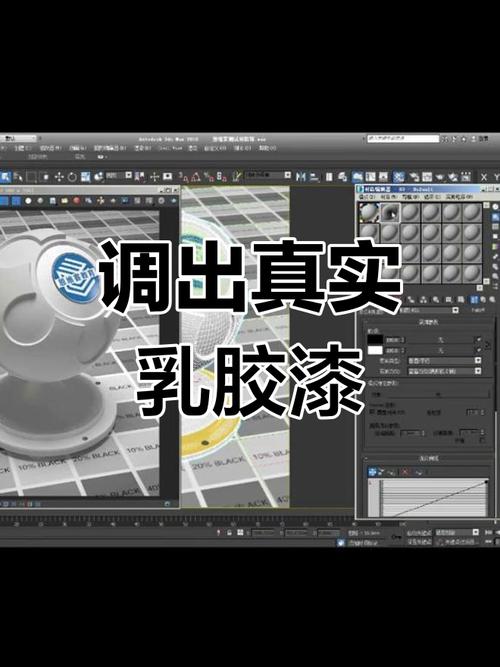Open the Options menu in Material Editor
This screenshot has height=667, width=500.
click(x=432, y=197)
